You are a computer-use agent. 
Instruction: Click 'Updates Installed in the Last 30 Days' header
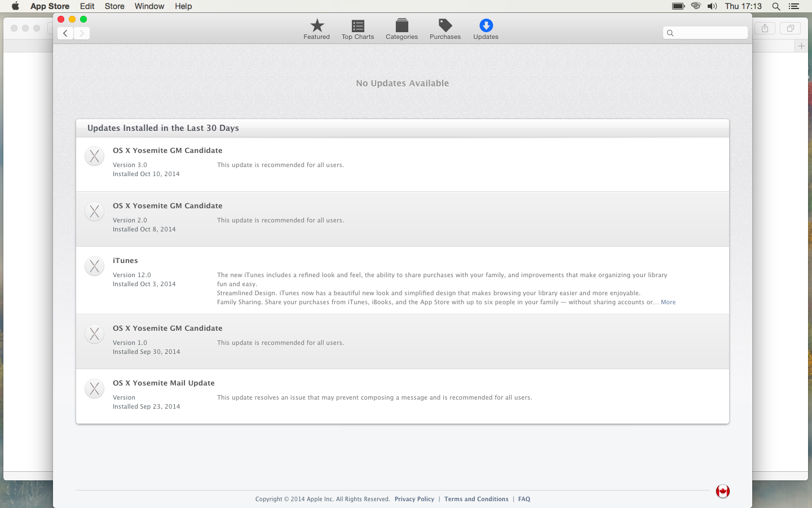coord(163,128)
